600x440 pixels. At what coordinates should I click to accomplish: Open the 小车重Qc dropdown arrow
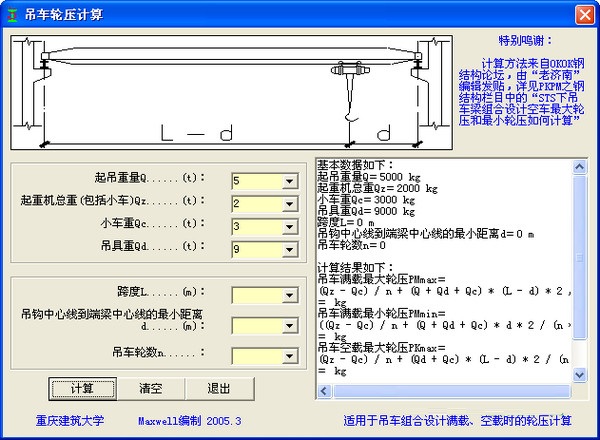290,227
